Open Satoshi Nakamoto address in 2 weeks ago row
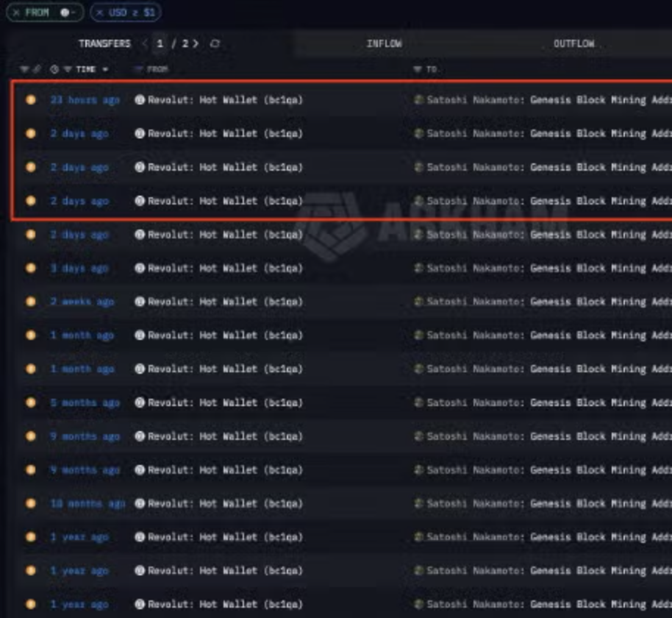 (549, 302)
